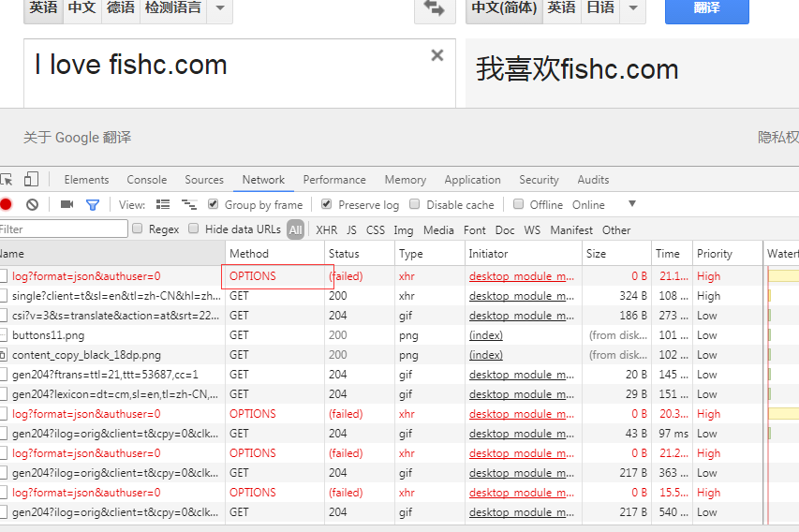Viewport: 799px width, 532px height.
Task: Open the Sources tab
Action: click(204, 180)
